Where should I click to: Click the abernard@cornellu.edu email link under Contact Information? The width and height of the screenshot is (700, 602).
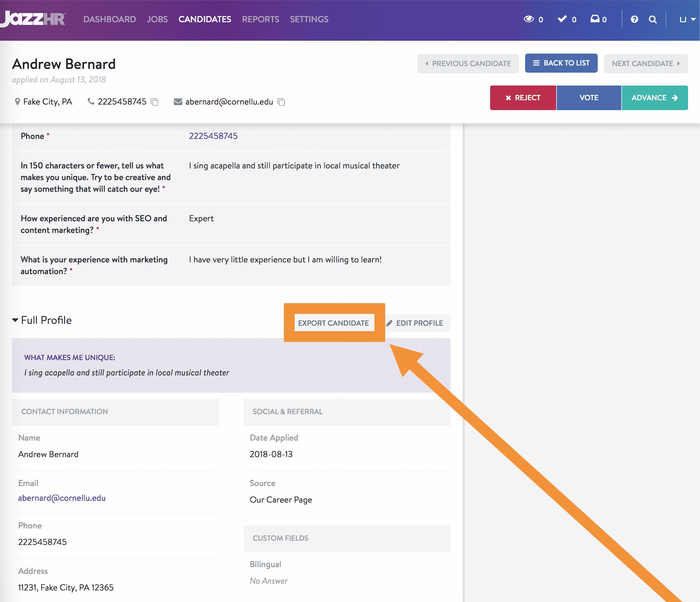(x=62, y=498)
